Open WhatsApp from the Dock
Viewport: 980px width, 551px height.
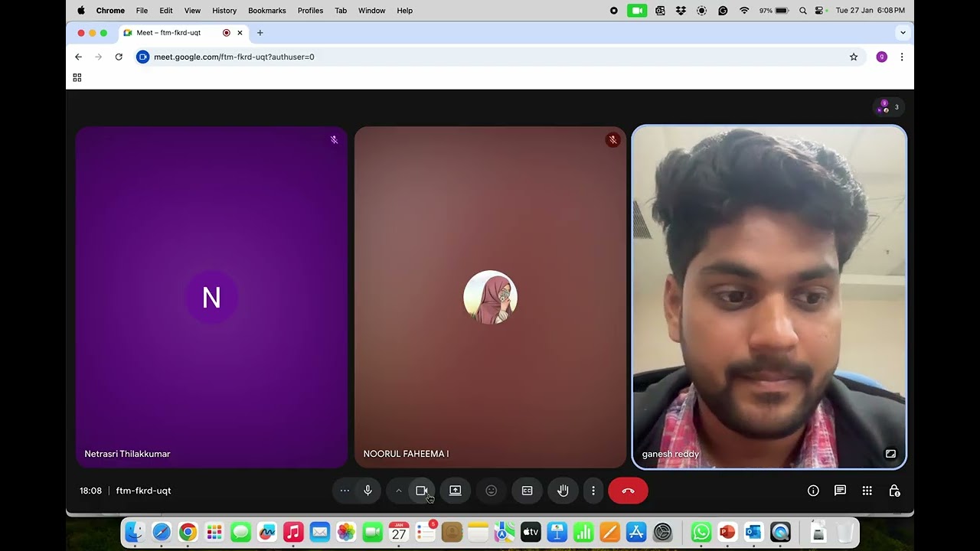pos(701,532)
